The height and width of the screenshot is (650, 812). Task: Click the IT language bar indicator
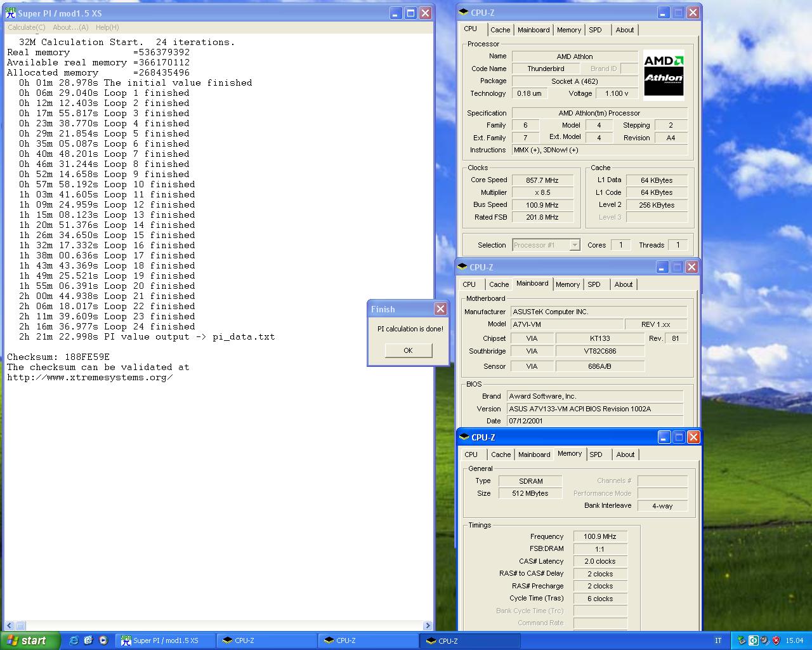click(x=718, y=640)
